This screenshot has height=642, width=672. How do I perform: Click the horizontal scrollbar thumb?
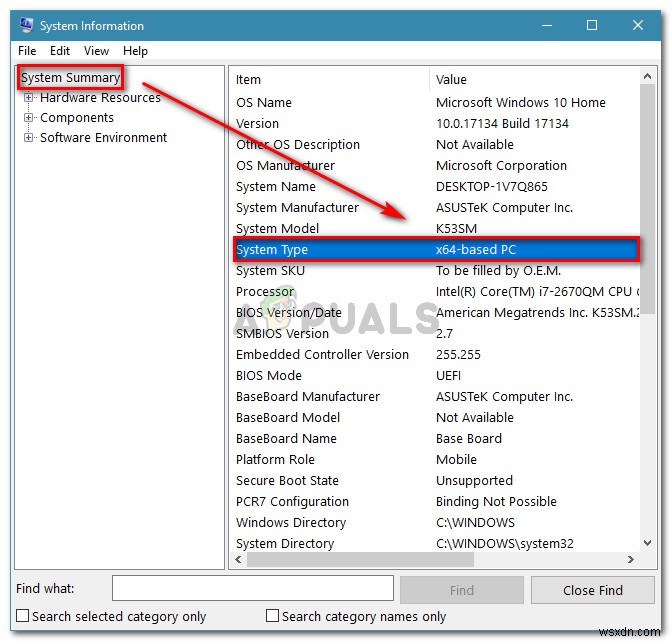360,559
